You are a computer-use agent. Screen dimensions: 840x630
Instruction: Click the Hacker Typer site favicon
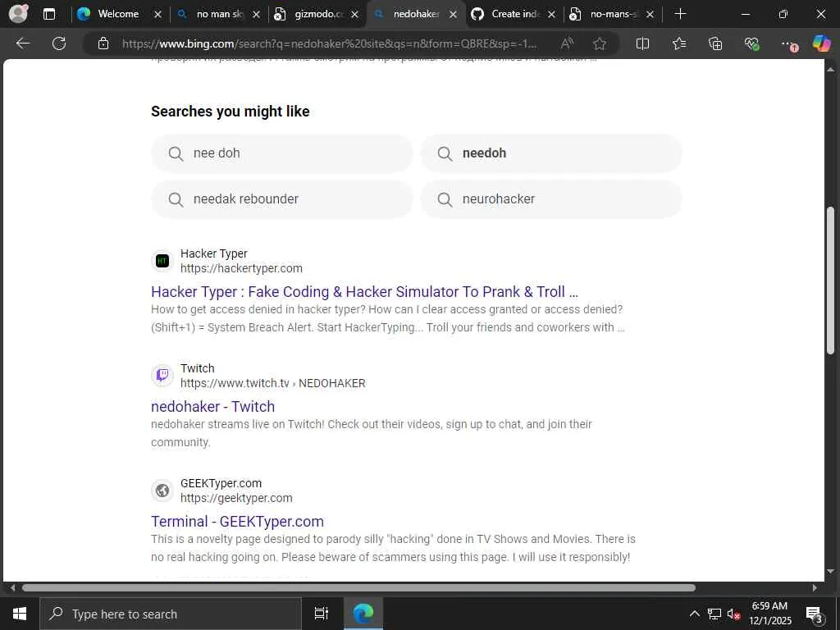click(x=162, y=261)
